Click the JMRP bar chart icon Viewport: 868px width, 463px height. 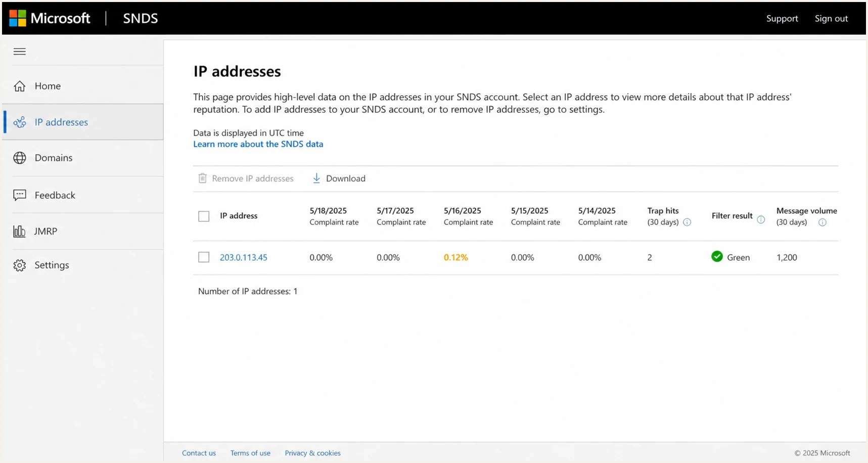pos(19,231)
